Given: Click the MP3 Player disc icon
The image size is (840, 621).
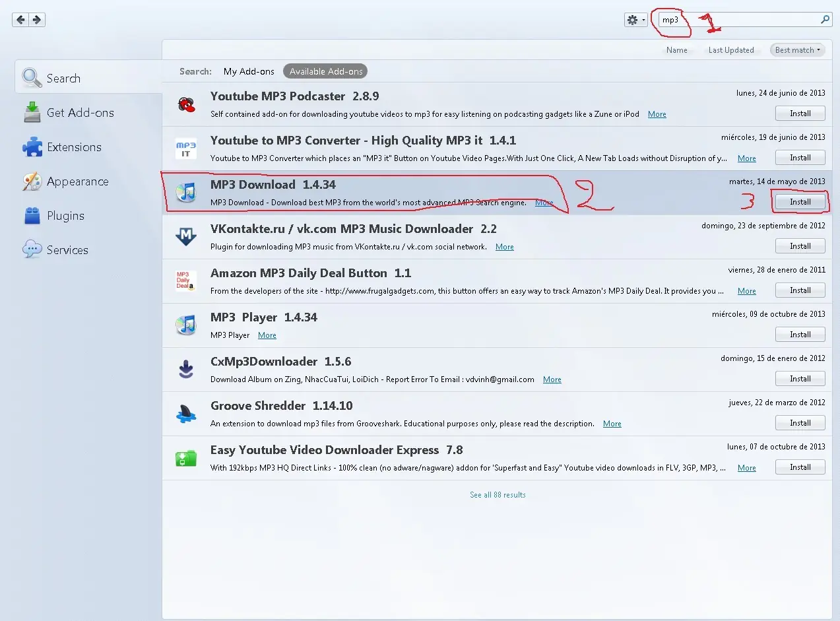Looking at the screenshot, I should point(185,325).
